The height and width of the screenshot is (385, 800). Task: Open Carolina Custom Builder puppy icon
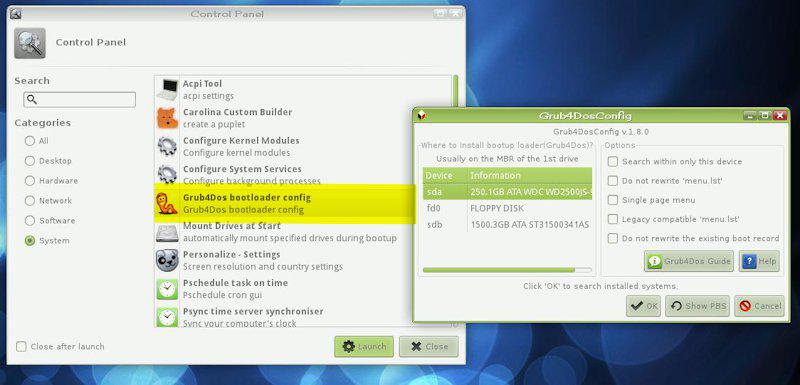[167, 118]
